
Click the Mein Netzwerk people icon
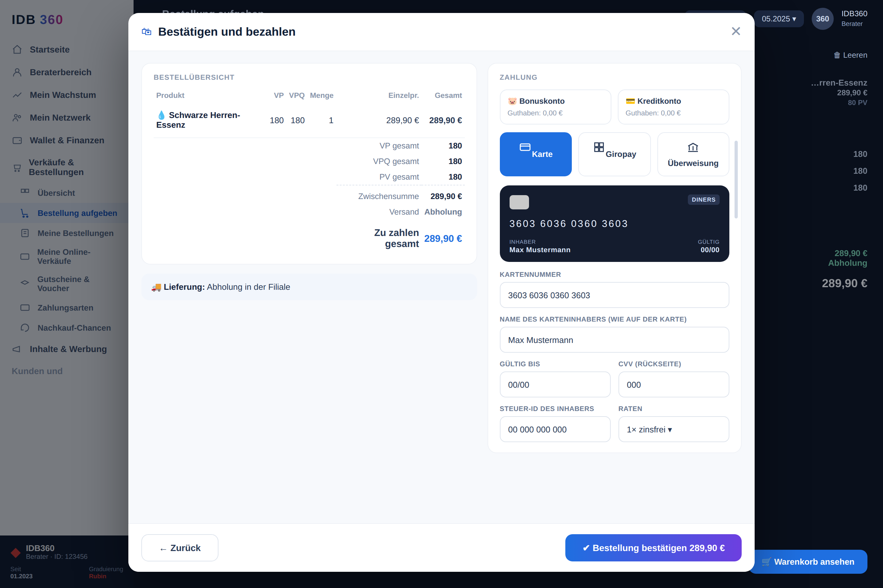pos(17,118)
